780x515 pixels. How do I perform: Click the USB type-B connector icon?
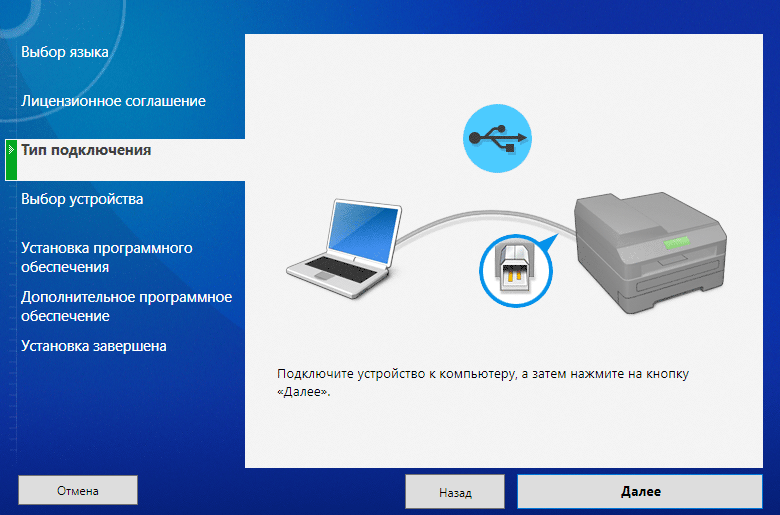516,270
